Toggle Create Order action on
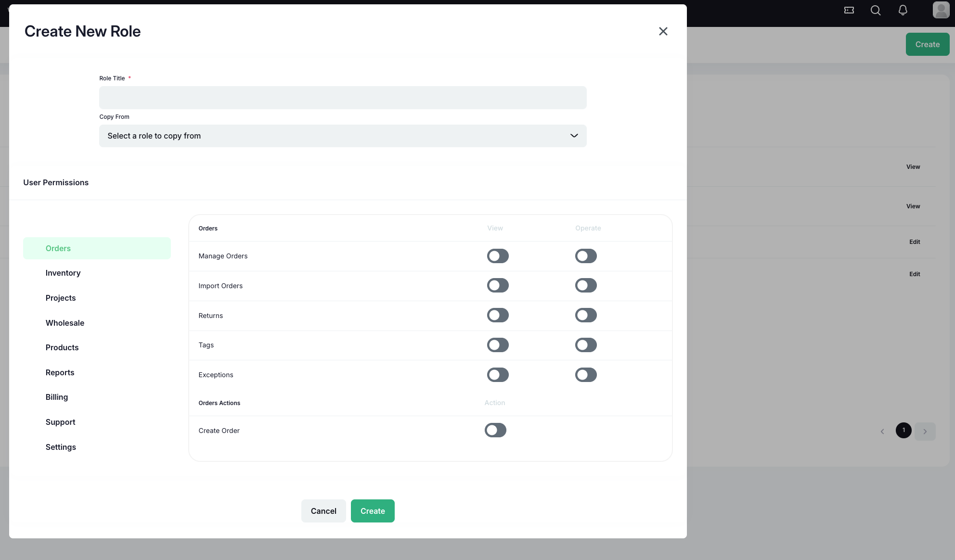 495,430
